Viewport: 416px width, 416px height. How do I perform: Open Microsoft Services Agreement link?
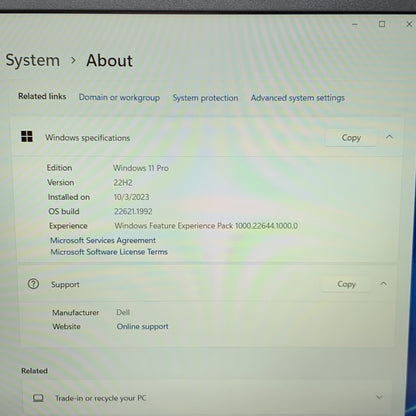103,240
